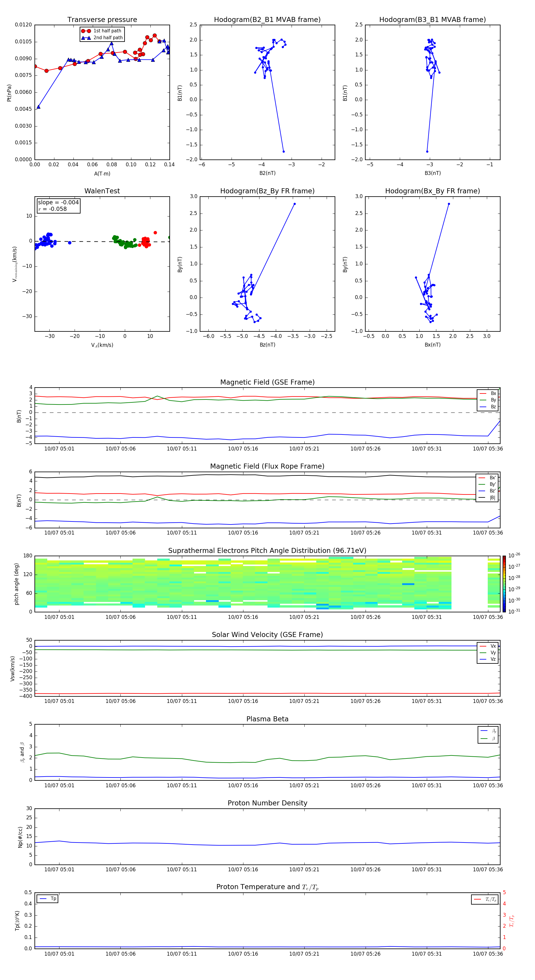Screen dimensions: 535x980
Task: Select the Bz' entry in Flux Rope legend
Action: click(x=487, y=491)
